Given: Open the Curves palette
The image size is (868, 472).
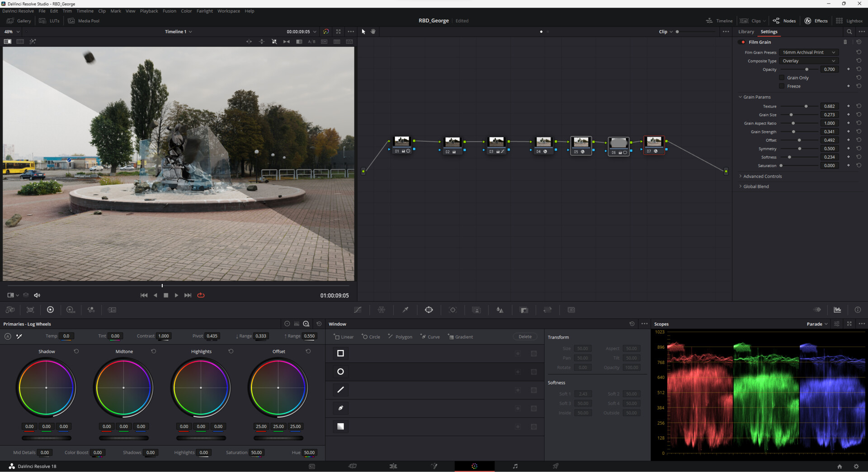Looking at the screenshot, I should 358,310.
